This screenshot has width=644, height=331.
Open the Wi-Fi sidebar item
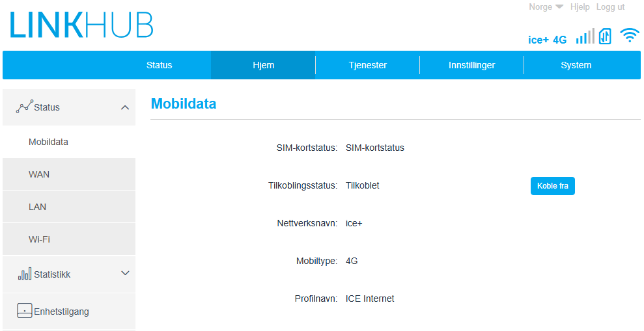pyautogui.click(x=69, y=239)
